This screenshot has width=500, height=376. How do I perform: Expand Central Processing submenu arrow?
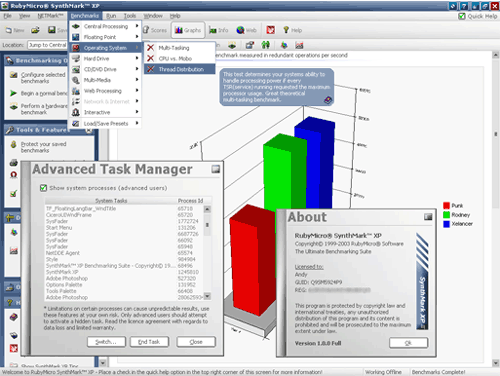[x=137, y=26]
